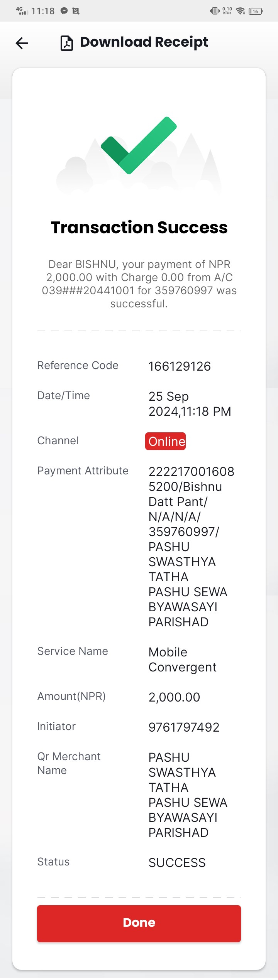Screen dimensions: 278x980
Task: Click the Download Receipt label
Action: 144,42
